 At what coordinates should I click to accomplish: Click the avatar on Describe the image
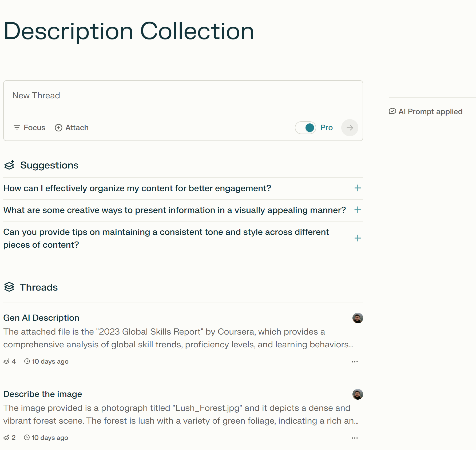point(358,394)
